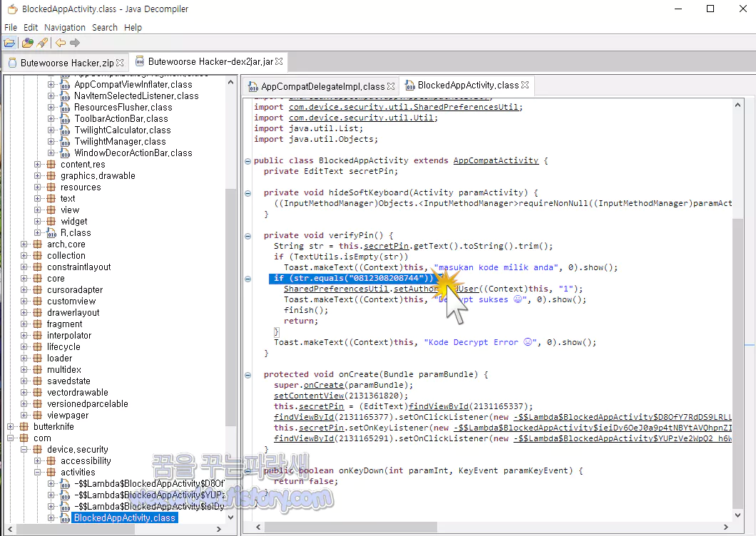Expand the butterknife package node

[x=10, y=426]
